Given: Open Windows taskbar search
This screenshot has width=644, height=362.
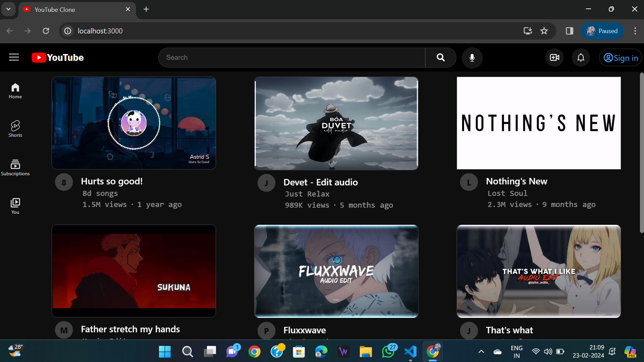Looking at the screenshot, I should pyautogui.click(x=187, y=352).
